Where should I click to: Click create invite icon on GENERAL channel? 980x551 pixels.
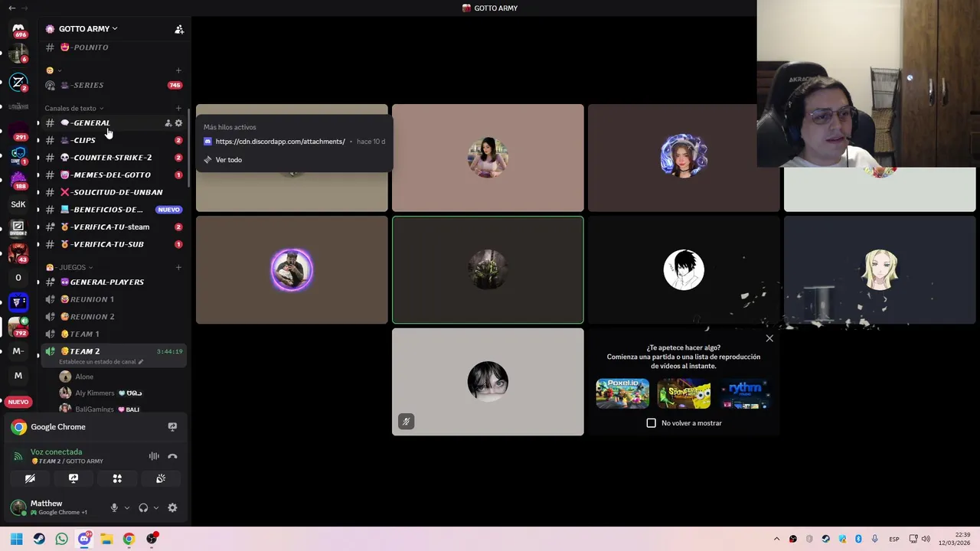coord(168,123)
